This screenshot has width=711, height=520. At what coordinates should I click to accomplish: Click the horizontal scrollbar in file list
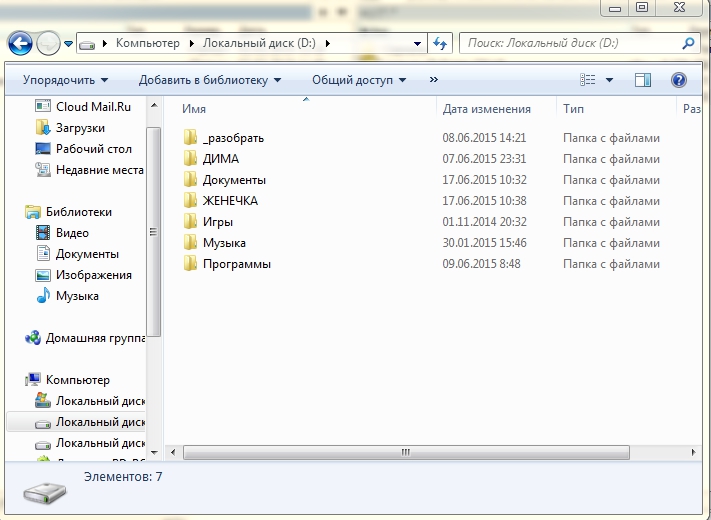405,452
